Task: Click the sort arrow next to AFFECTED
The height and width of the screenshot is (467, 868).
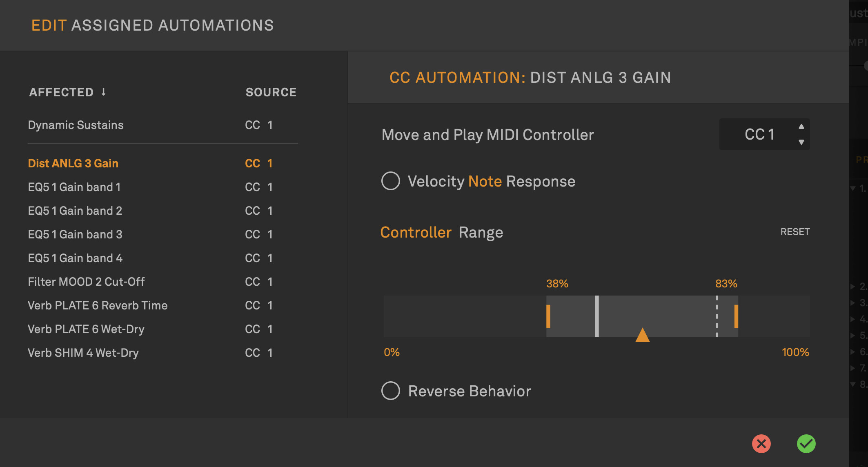Action: pyautogui.click(x=104, y=92)
